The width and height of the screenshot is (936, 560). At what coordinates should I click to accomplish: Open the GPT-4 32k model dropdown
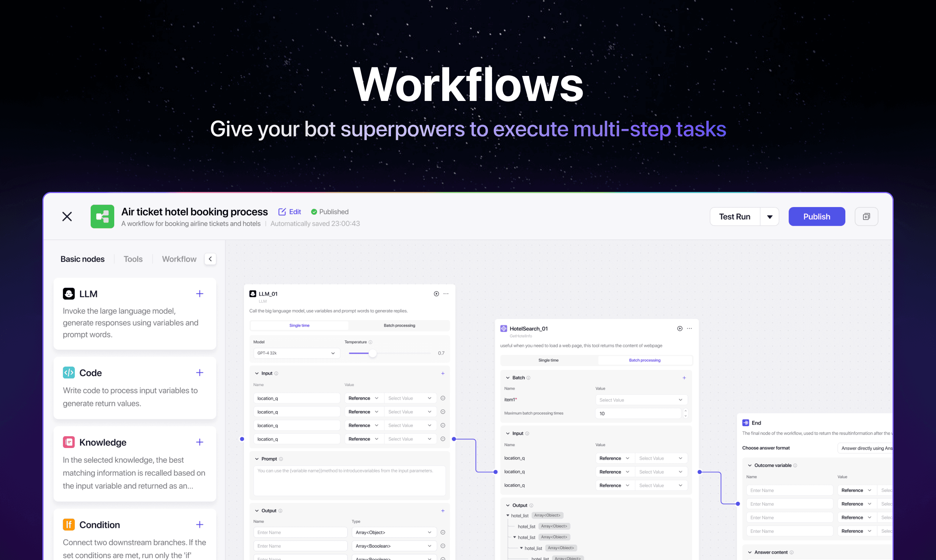[296, 353]
